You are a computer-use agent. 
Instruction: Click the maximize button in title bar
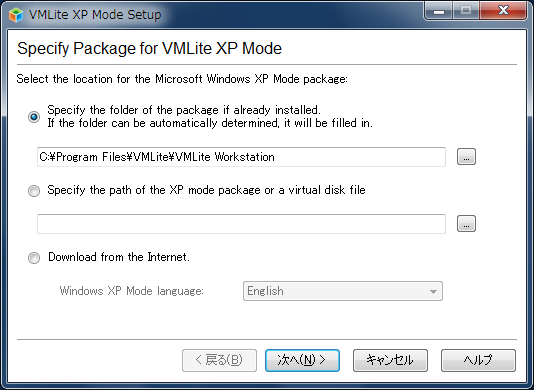(x=466, y=11)
